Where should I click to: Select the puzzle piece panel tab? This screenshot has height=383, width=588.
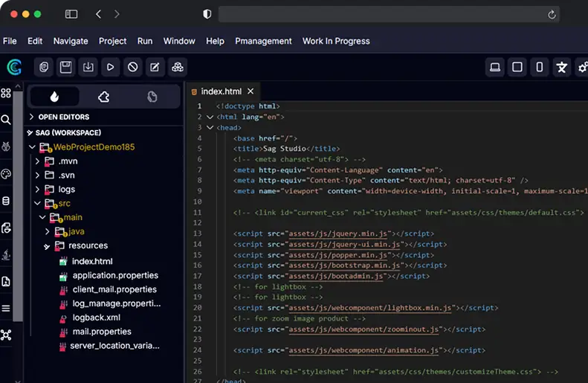104,97
